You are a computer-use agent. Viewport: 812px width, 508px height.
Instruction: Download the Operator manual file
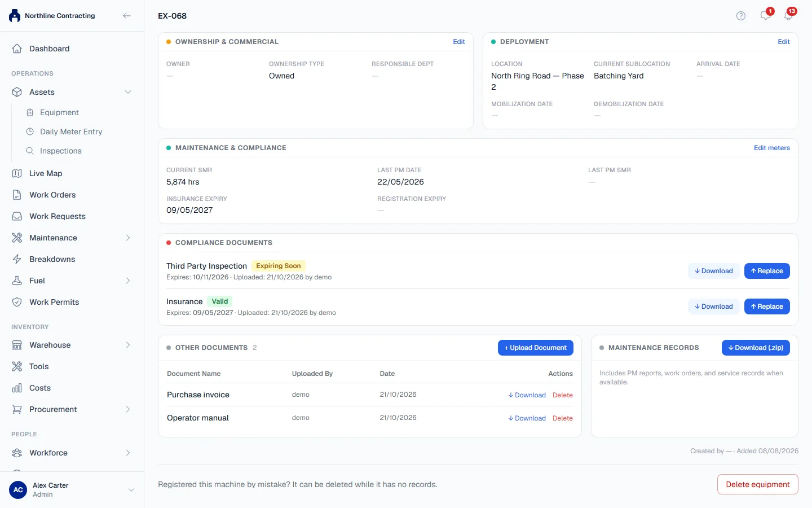(527, 418)
